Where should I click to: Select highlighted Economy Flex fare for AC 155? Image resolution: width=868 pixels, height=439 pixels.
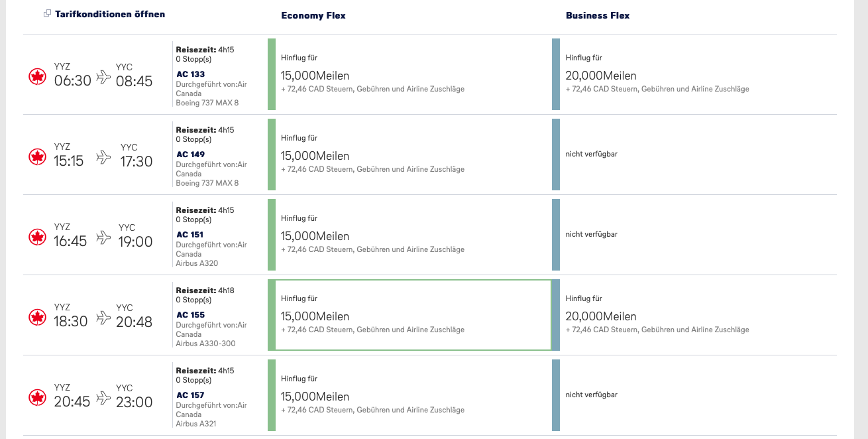(x=411, y=315)
